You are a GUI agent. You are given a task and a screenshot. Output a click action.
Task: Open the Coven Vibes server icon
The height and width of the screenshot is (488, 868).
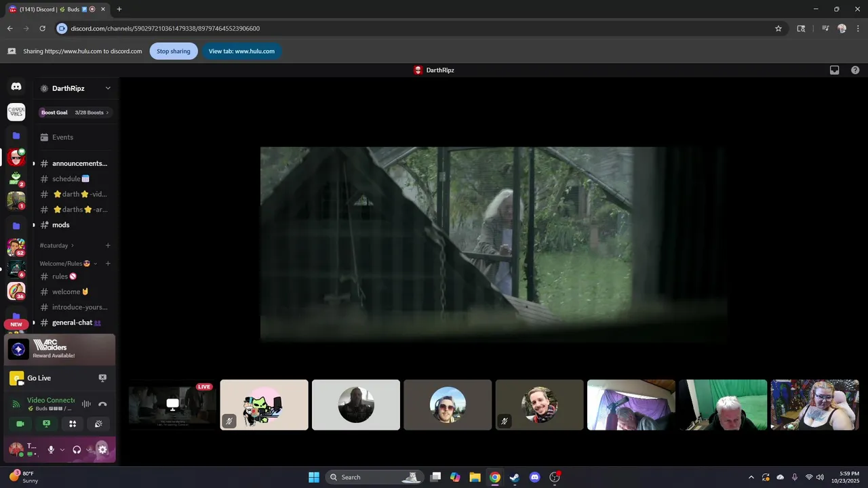16,112
